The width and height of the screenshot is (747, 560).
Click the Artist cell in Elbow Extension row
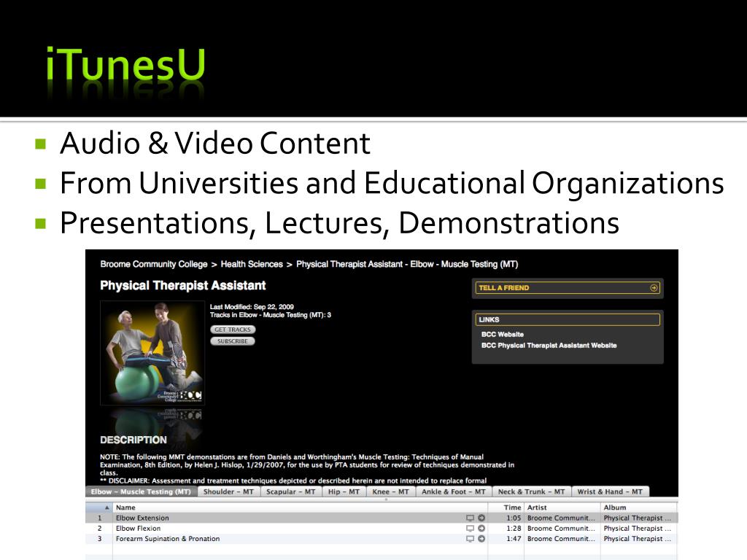pos(561,518)
